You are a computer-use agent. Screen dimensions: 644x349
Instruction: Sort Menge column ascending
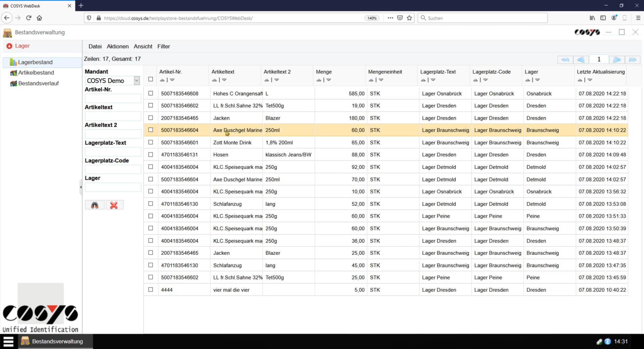pos(319,80)
